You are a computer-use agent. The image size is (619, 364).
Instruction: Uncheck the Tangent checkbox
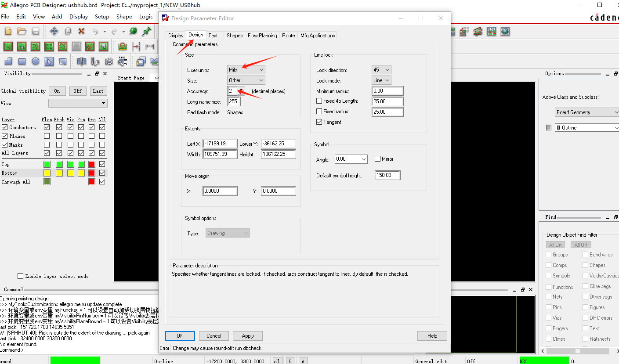coord(319,122)
